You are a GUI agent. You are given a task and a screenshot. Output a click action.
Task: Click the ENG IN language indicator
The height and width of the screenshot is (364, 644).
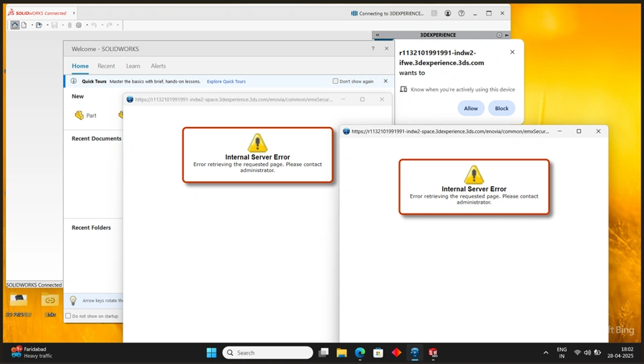point(561,353)
